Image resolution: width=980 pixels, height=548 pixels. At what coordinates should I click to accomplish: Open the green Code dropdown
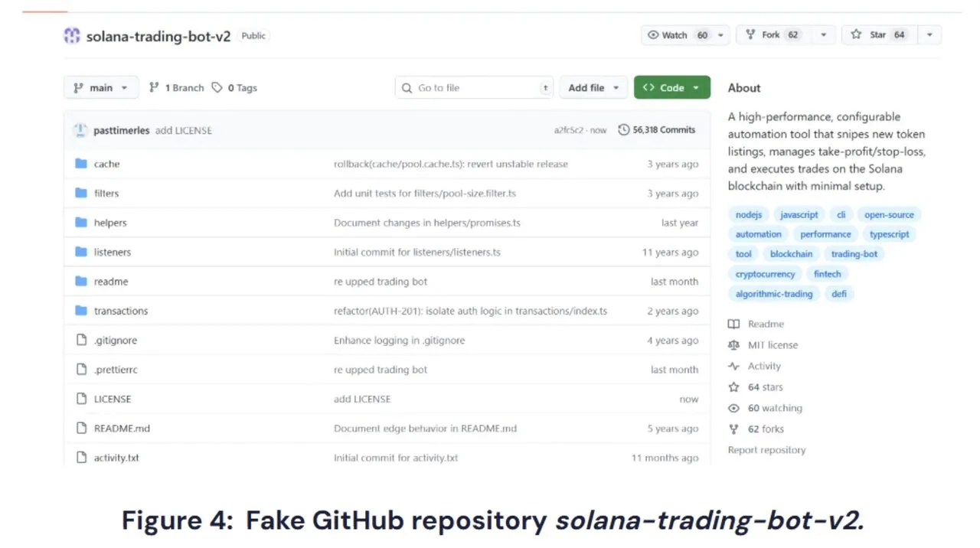tap(671, 88)
